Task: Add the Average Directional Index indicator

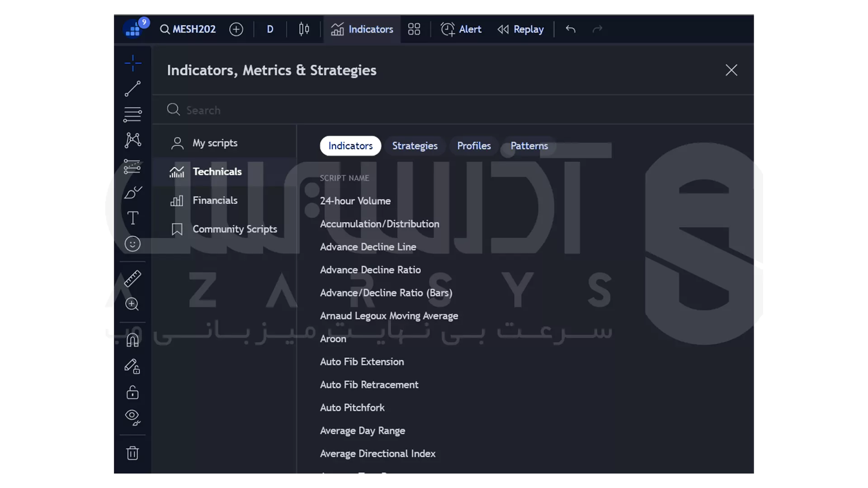Action: 377,454
